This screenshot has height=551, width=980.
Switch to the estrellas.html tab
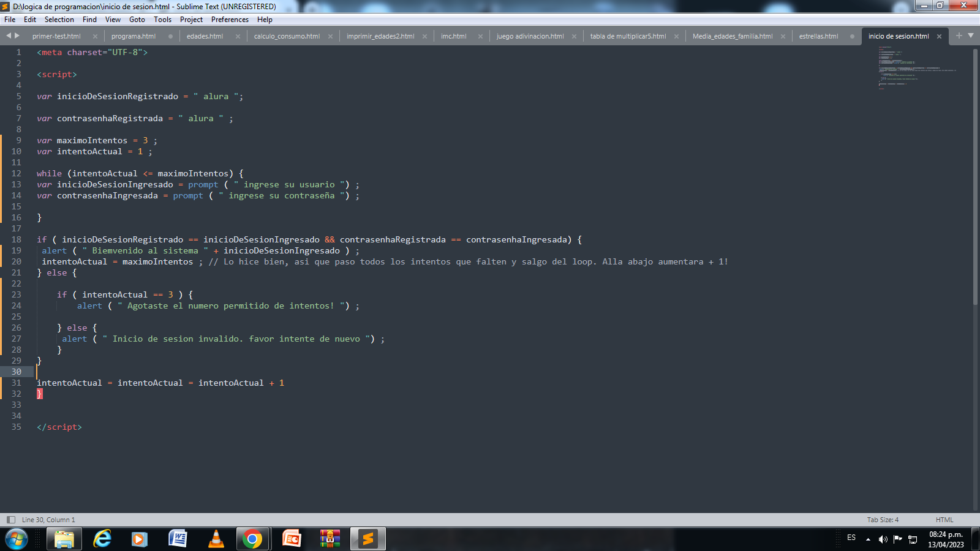[x=819, y=36]
